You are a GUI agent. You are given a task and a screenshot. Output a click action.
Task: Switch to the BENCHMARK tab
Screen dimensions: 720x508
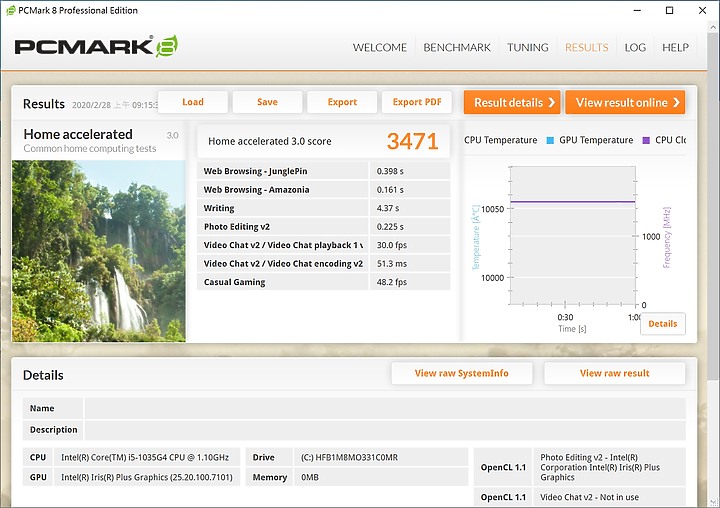457,47
